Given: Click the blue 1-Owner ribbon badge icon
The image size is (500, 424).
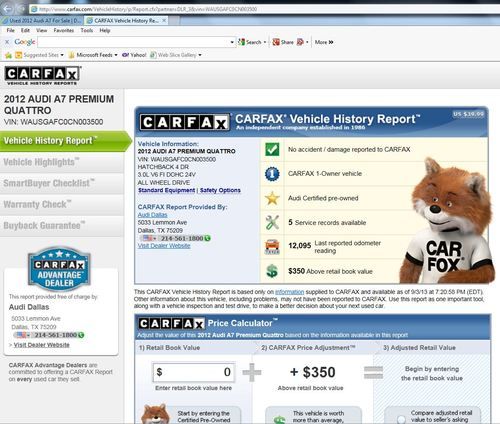Looking at the screenshot, I should pos(272,174).
